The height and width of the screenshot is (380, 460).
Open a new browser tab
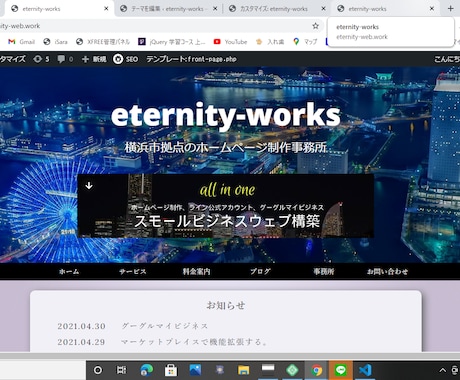click(x=450, y=8)
